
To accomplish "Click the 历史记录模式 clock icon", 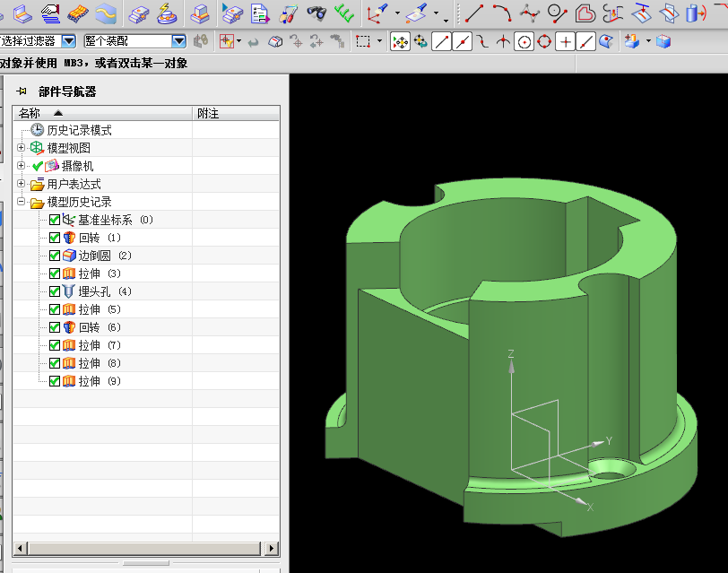I will coord(37,130).
